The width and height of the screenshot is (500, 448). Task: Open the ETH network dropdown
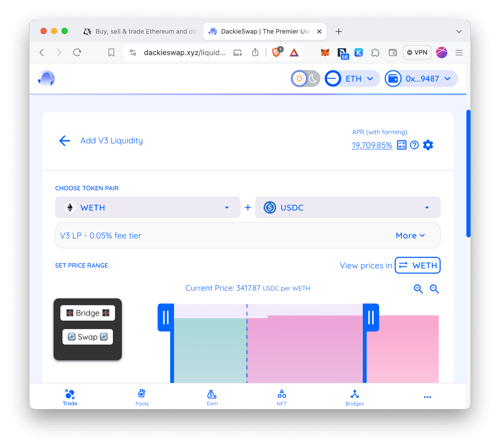(352, 79)
